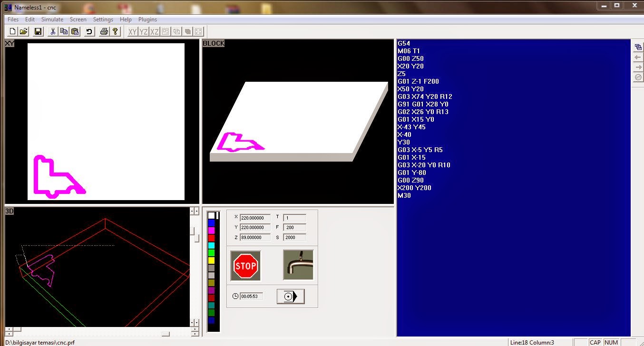Cut selection using the scissors icon
This screenshot has height=346, width=644.
pos(53,31)
